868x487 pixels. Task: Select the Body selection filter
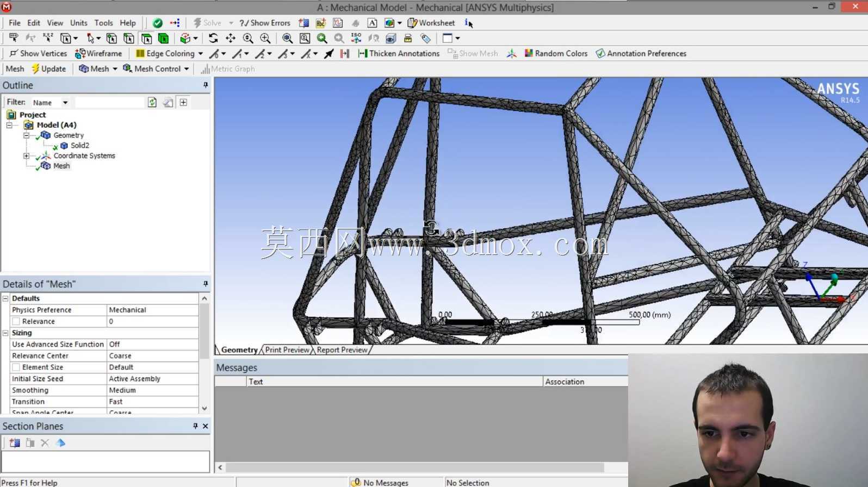click(163, 38)
